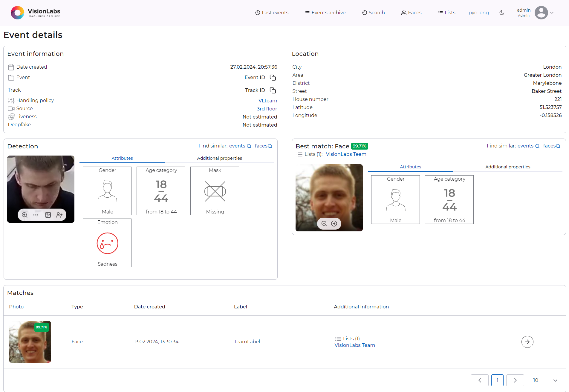Expand the admin user menu
The image size is (569, 392).
(x=552, y=13)
